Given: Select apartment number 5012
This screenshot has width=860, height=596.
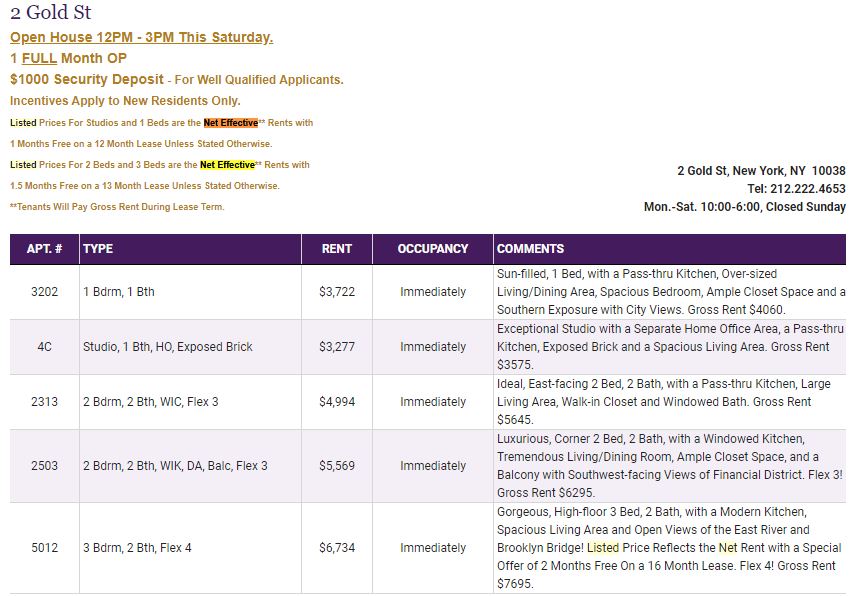Looking at the screenshot, I should tap(44, 548).
